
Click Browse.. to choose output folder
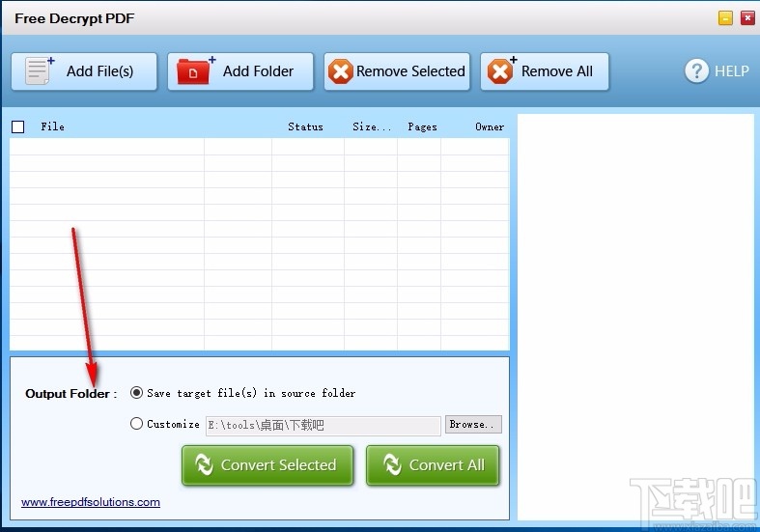pos(473,424)
